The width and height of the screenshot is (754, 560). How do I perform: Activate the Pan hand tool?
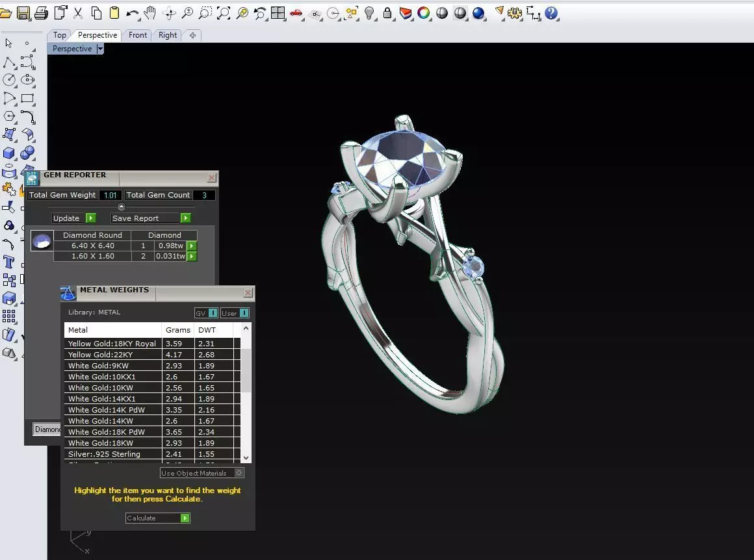tap(150, 13)
